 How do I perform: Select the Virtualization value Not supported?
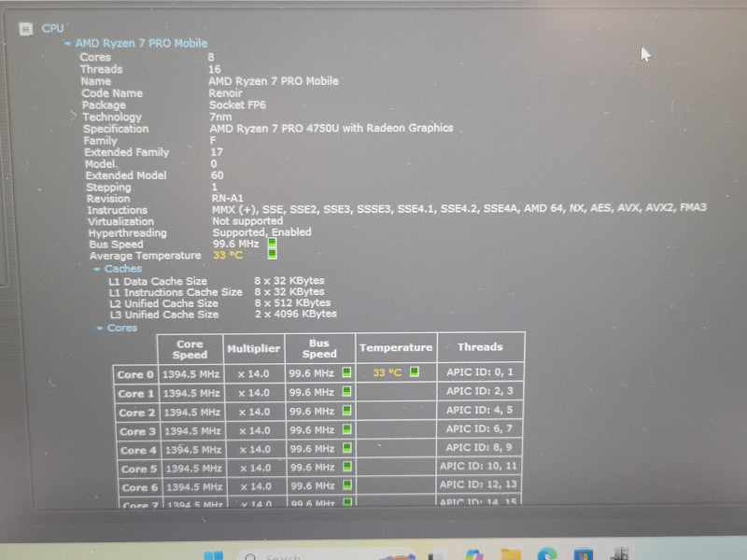[247, 221]
